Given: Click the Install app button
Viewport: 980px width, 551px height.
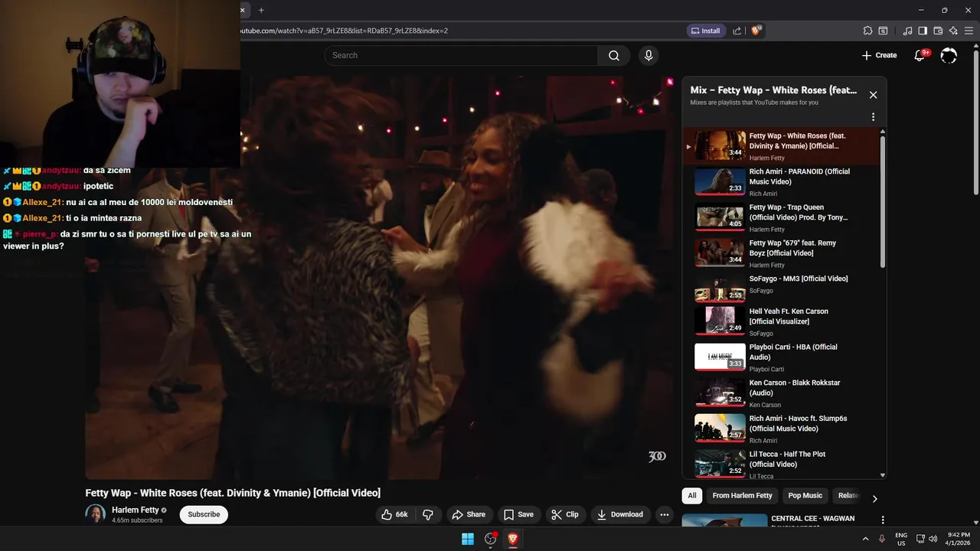Looking at the screenshot, I should click(x=705, y=31).
